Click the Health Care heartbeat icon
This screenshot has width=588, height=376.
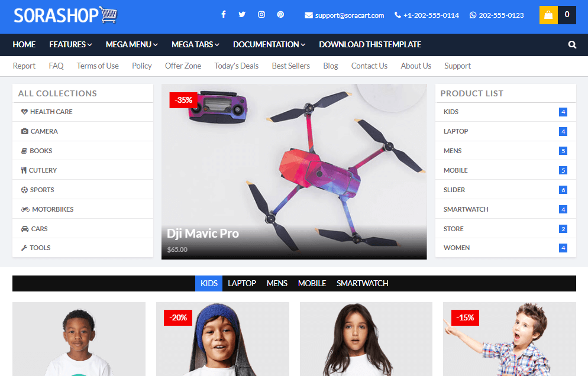pyautogui.click(x=24, y=112)
